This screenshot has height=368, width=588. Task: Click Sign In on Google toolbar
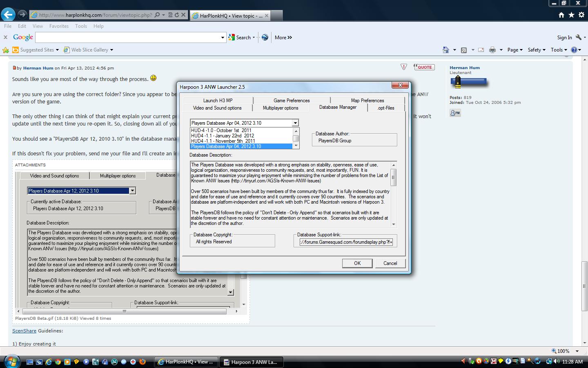tap(564, 37)
